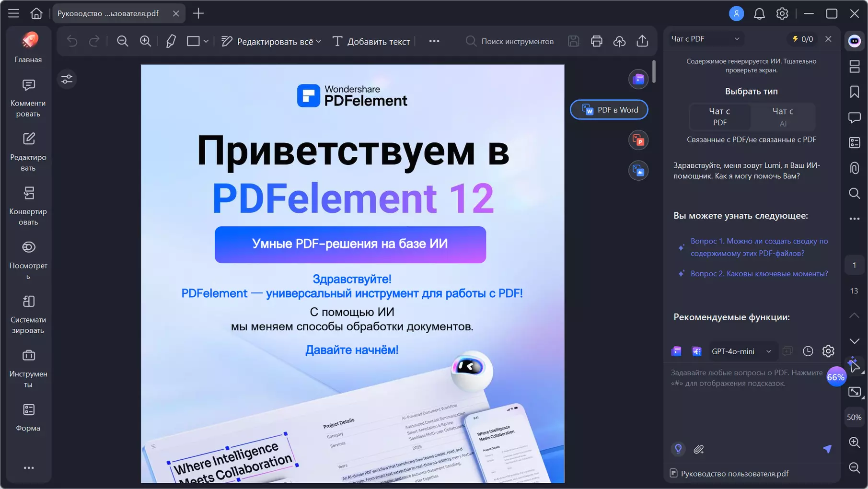Screen dimensions: 868x489
Task: Focus the Поиск инструментов search field
Action: click(510, 42)
